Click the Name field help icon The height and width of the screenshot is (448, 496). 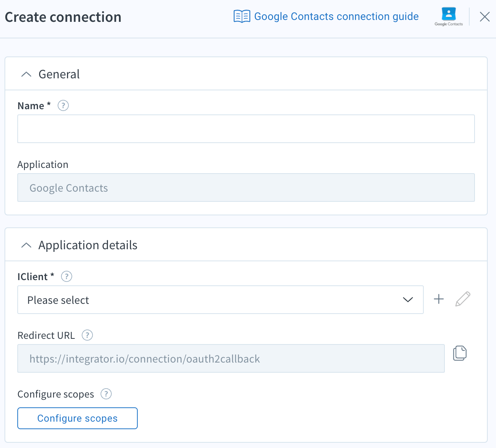click(63, 106)
